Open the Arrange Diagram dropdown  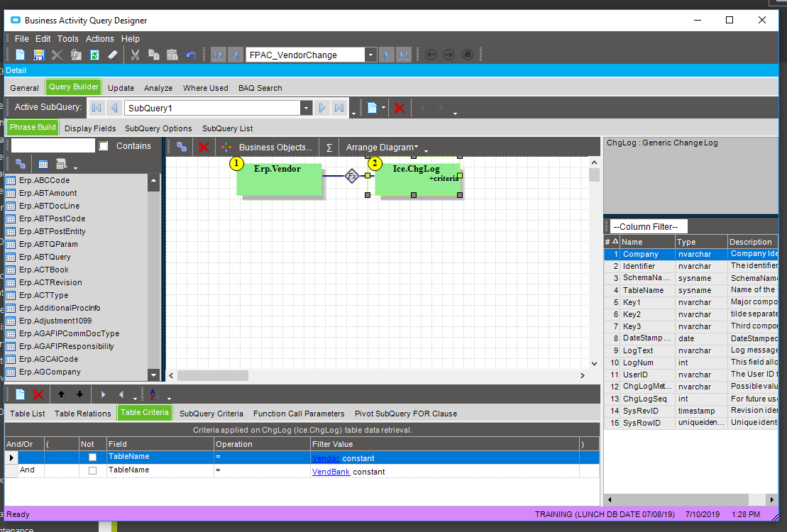click(382, 147)
